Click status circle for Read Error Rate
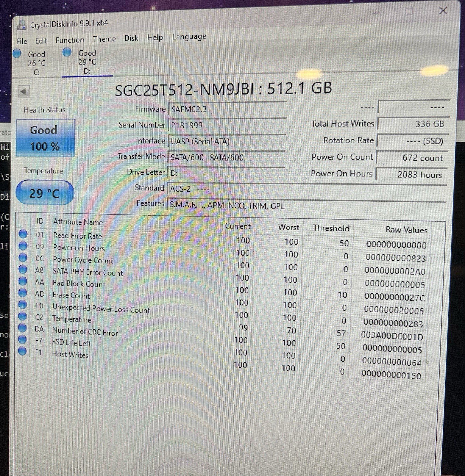The height and width of the screenshot is (476, 465). click(x=23, y=234)
